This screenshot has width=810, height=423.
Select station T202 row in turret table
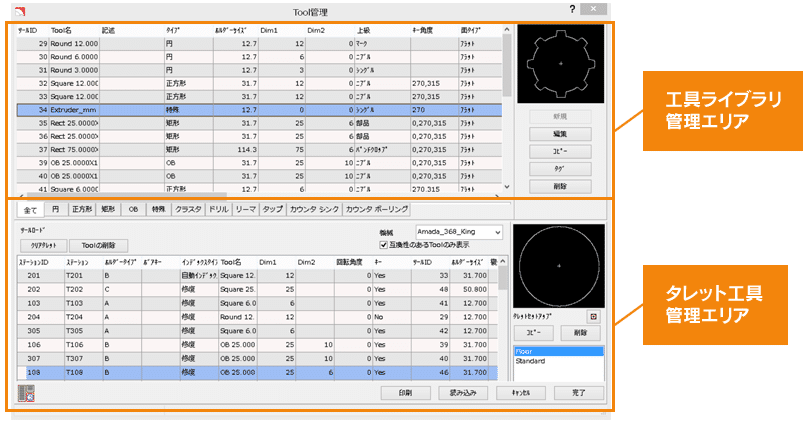(257, 290)
